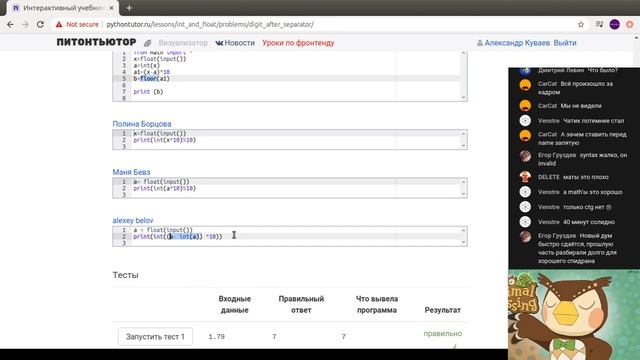Image resolution: width=640 pixels, height=360 pixels.
Task: Bookmark this page with the star icon
Action: (581, 24)
